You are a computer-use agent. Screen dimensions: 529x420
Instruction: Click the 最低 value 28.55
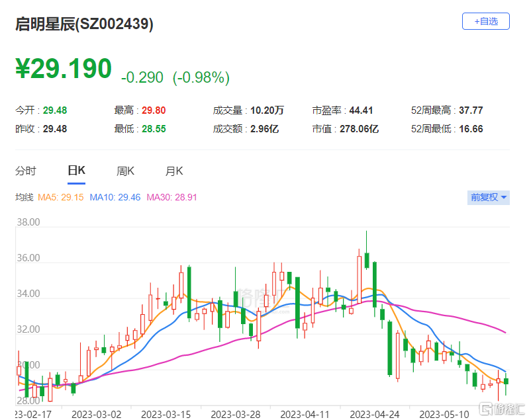[154, 129]
